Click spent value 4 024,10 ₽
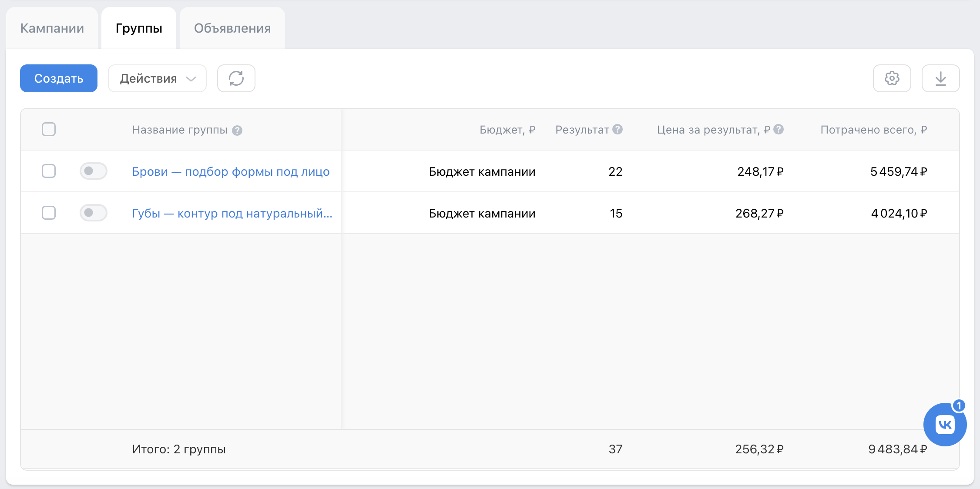The height and width of the screenshot is (489, 980). tap(899, 213)
